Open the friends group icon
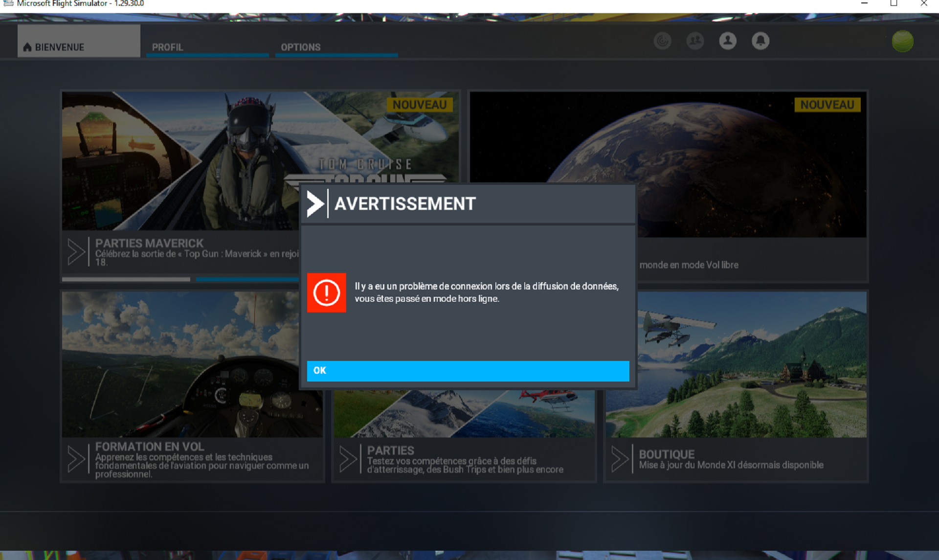 coord(695,41)
